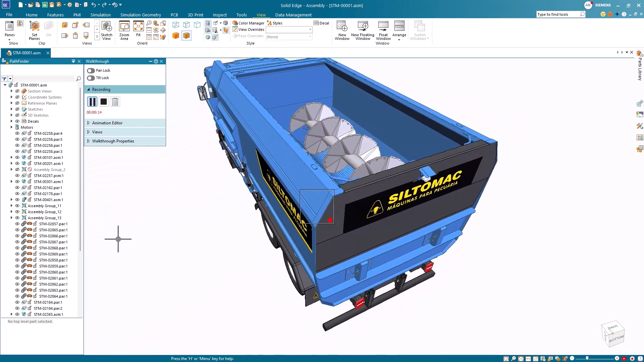Select the shaded with visible edges style
644x362 pixels.
point(186,36)
